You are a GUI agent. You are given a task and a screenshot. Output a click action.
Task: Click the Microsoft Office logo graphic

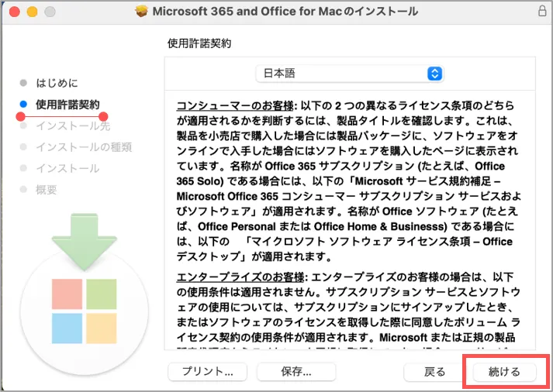click(84, 311)
